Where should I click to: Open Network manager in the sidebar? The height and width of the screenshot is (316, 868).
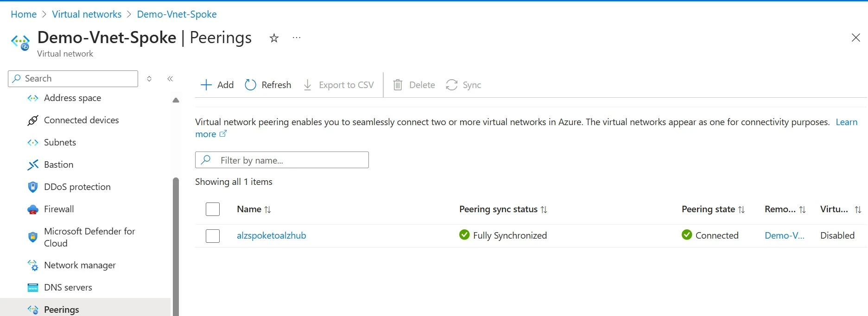(x=80, y=265)
